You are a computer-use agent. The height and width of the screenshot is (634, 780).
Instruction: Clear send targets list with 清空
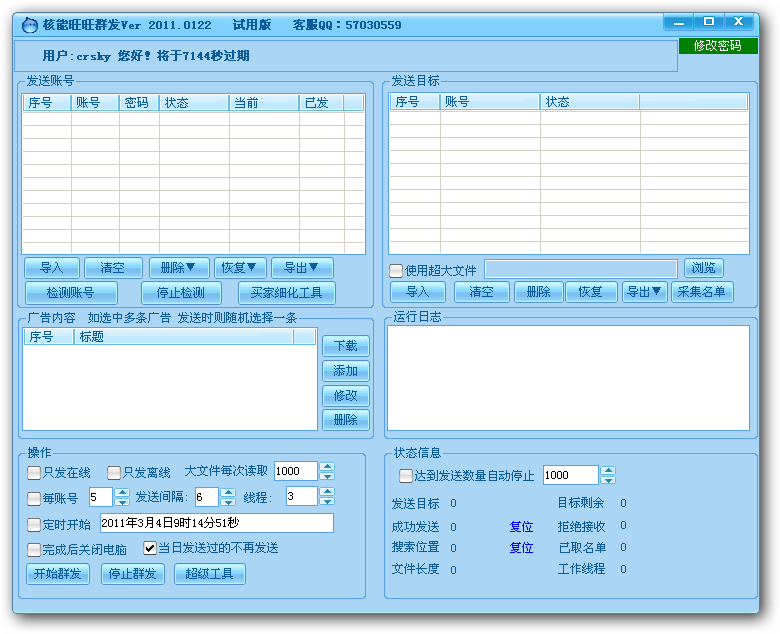[x=482, y=292]
